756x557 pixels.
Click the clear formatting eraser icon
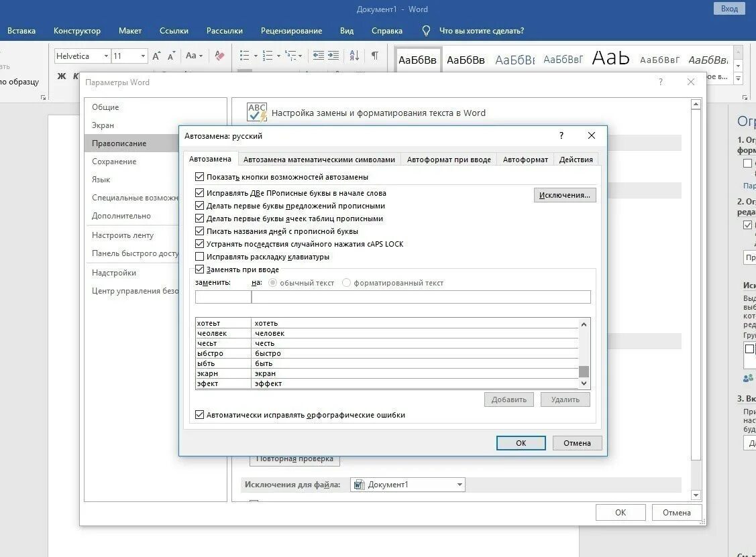(219, 56)
